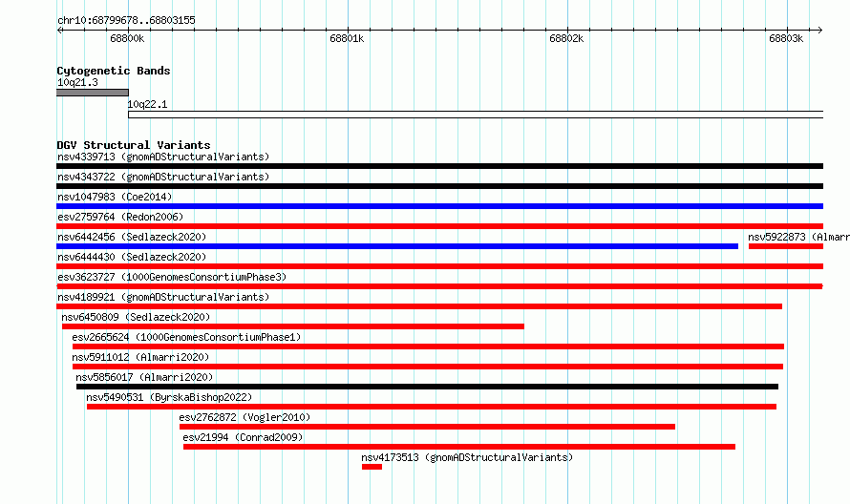Open variant label nsv4189921 (gnomADStructuralVariants)
The width and height of the screenshot is (850, 504).
pyautogui.click(x=163, y=298)
